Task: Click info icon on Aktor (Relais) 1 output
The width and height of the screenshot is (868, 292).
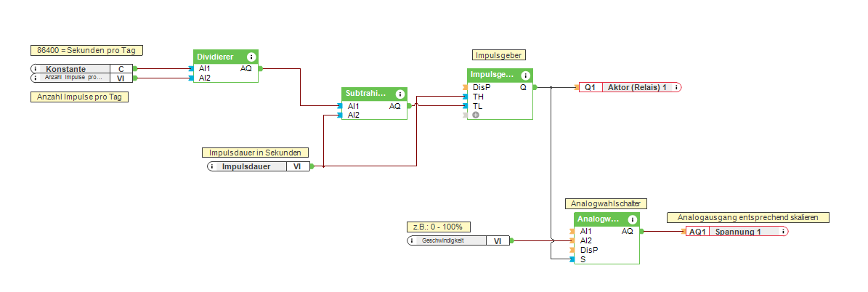Action: 676,88
